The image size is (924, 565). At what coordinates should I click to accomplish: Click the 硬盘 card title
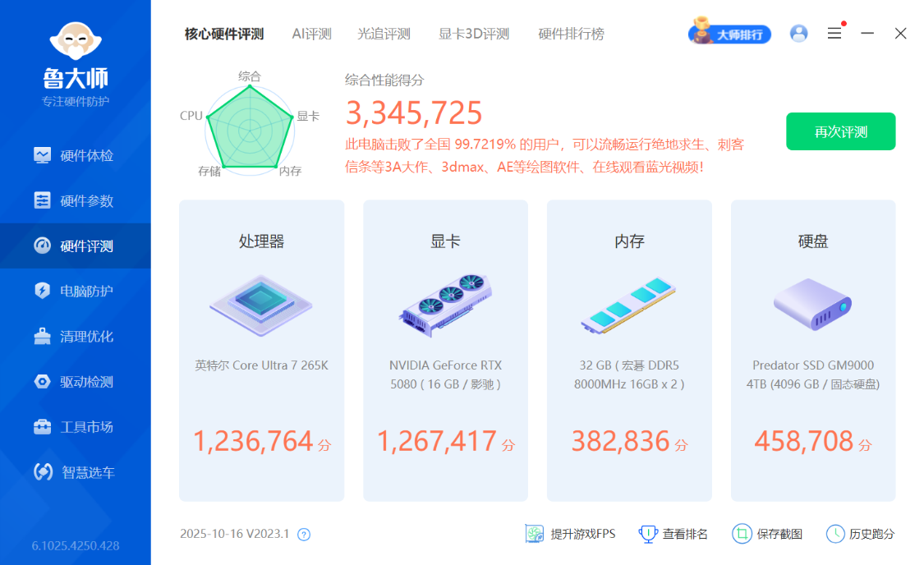[813, 241]
